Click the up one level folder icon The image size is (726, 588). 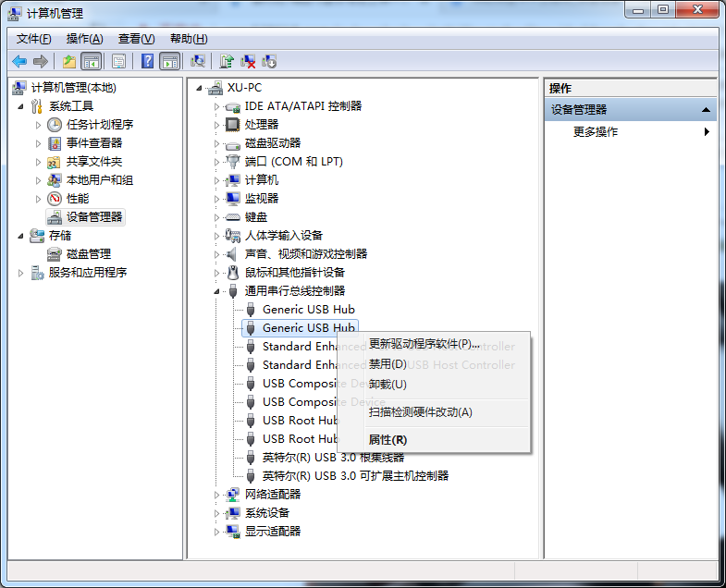coord(69,61)
